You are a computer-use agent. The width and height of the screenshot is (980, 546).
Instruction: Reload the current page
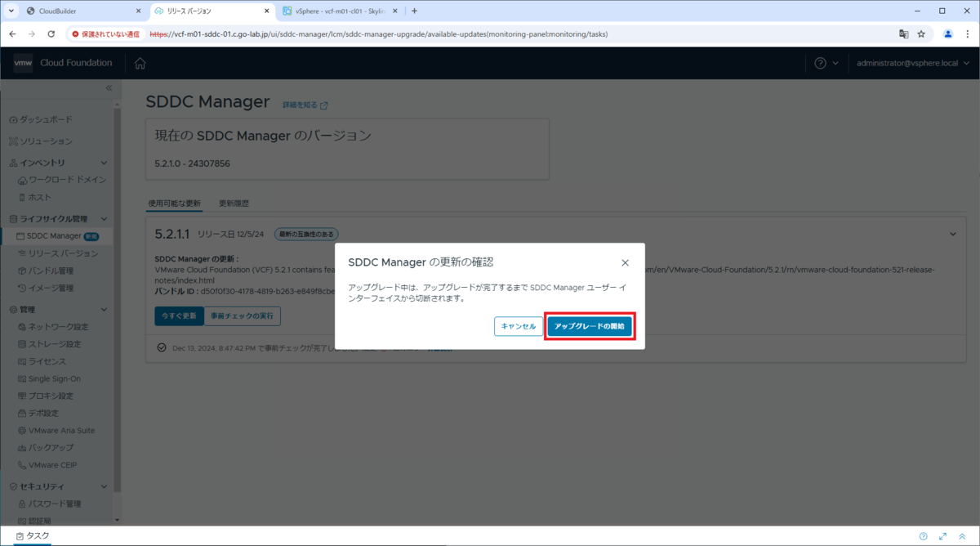click(x=51, y=34)
